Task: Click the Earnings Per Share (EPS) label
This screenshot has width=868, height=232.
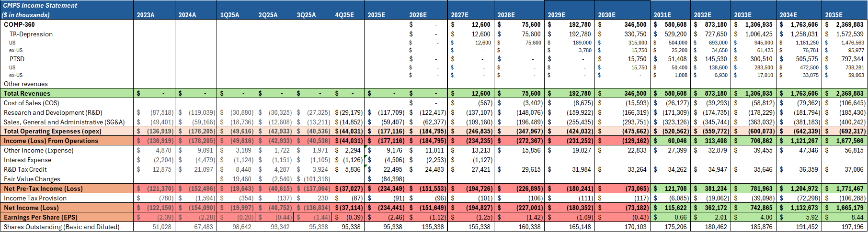Action: (x=41, y=217)
